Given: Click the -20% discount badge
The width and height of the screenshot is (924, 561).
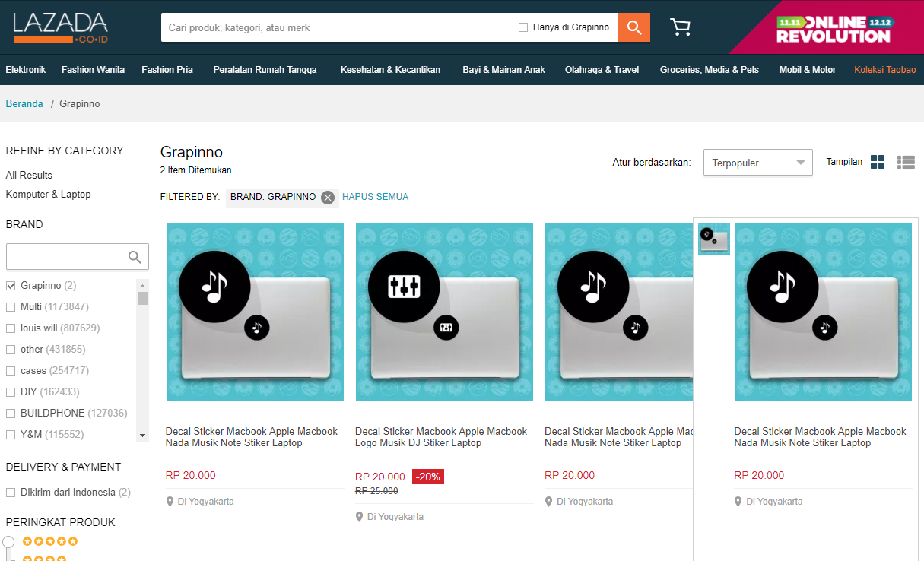Looking at the screenshot, I should (427, 477).
